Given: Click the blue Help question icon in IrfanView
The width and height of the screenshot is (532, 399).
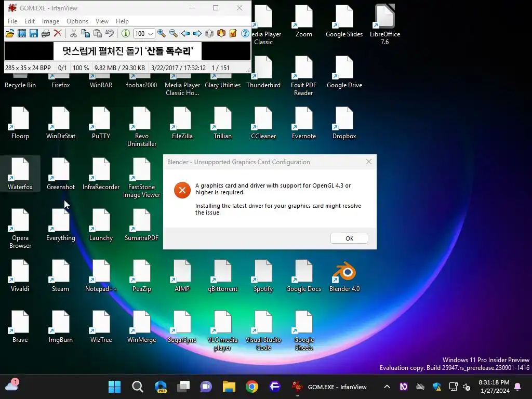Looking at the screenshot, I should click(x=245, y=33).
